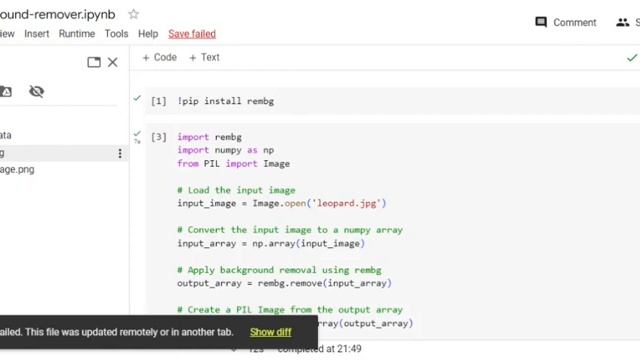The width and height of the screenshot is (640, 360).
Task: Click the mount Drive folder icon
Action: [6, 91]
